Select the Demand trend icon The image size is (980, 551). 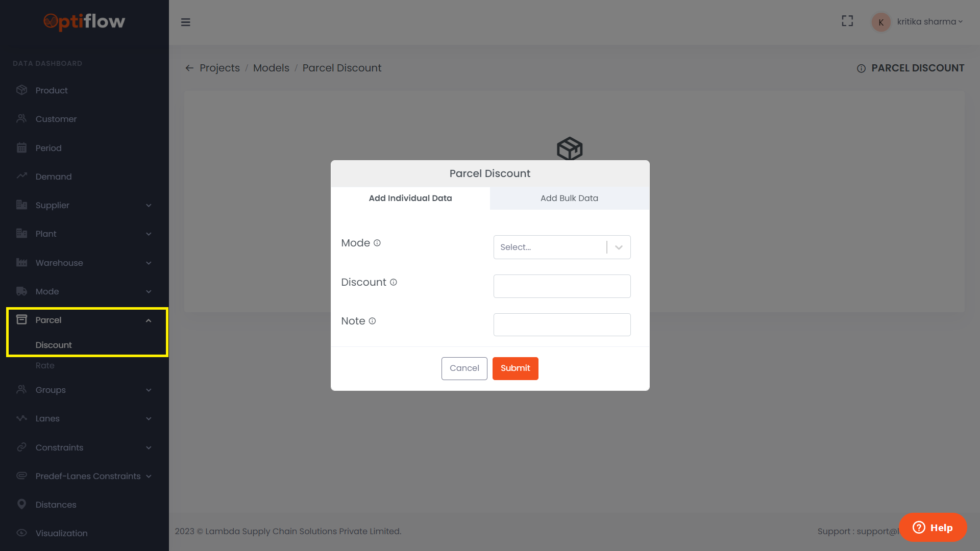click(22, 176)
